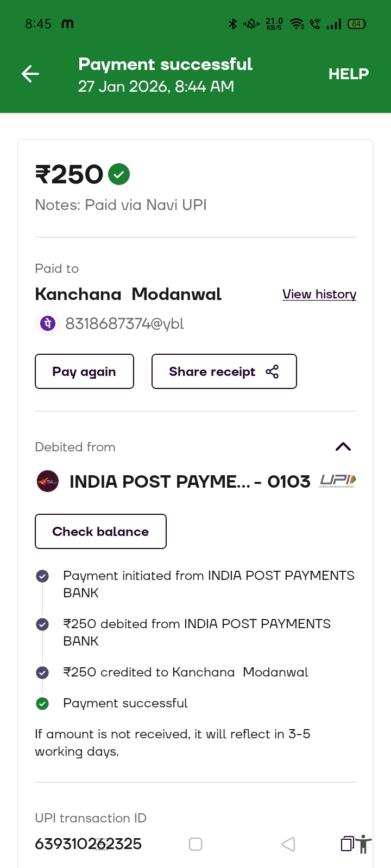Tap the back arrow icon
The width and height of the screenshot is (391, 868).
[30, 74]
